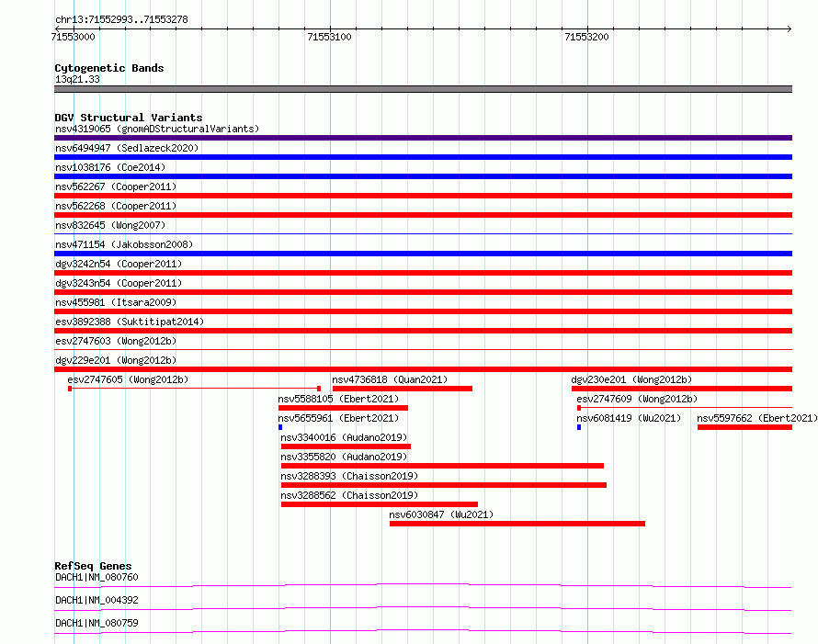Click the RefSeq Genes track heading
This screenshot has width=818, height=644.
pos(93,566)
